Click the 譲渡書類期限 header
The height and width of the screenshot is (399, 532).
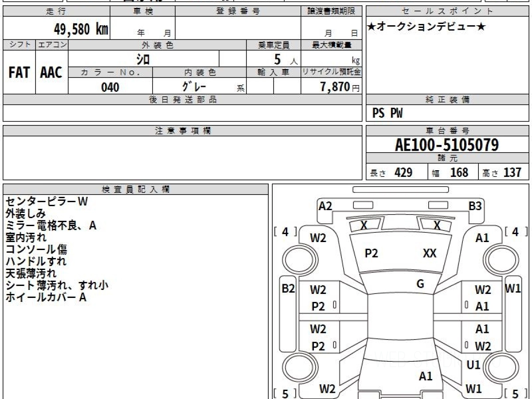coord(331,12)
